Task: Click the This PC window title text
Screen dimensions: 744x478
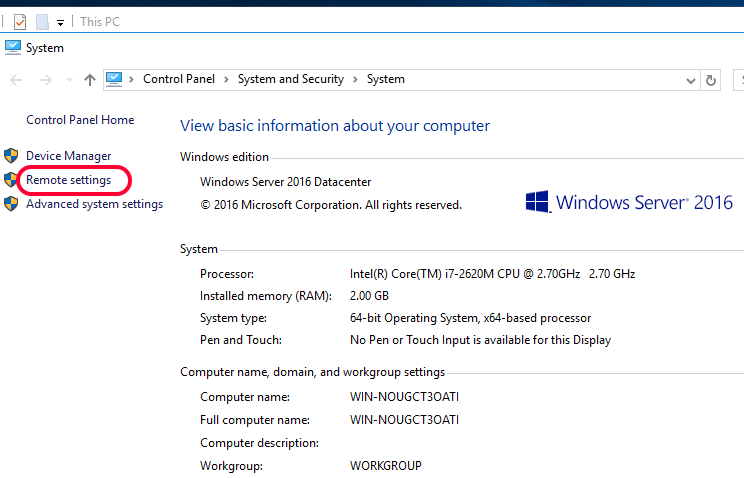Action: (x=100, y=22)
